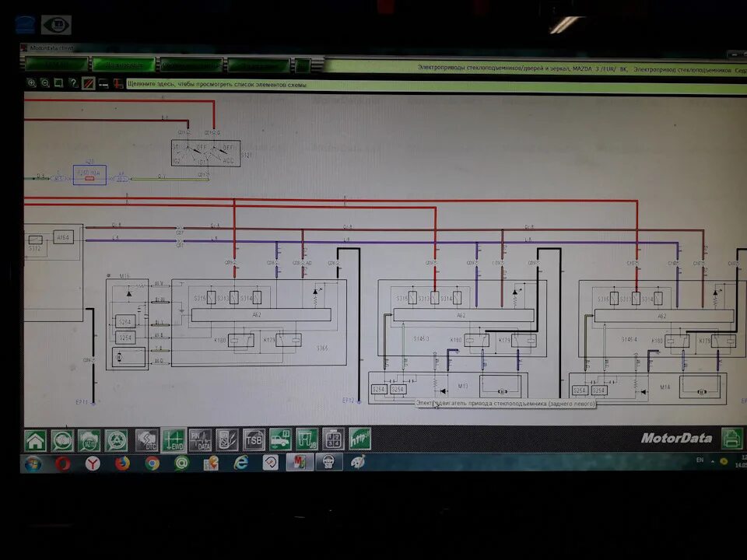Launch Google Chrome from the taskbar
The image size is (747, 560).
tap(152, 464)
